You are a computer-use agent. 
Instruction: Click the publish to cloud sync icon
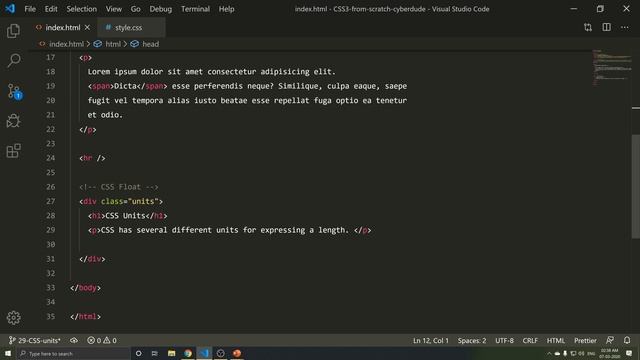[74, 340]
